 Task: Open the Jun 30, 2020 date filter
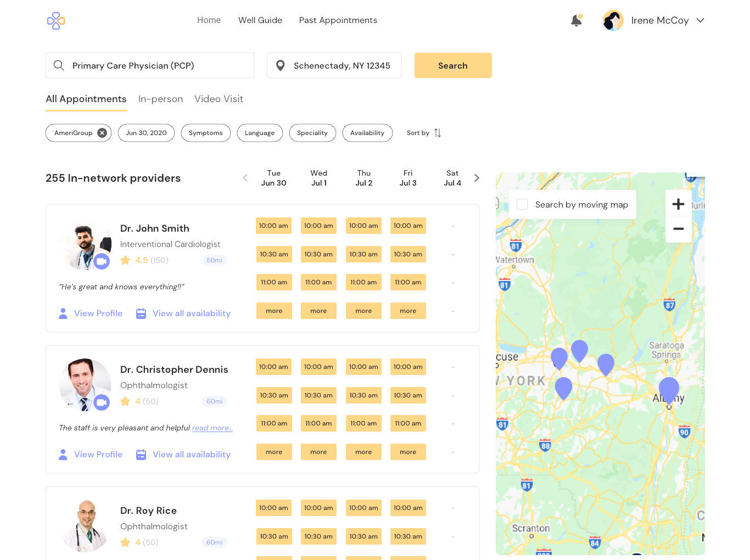pyautogui.click(x=146, y=133)
